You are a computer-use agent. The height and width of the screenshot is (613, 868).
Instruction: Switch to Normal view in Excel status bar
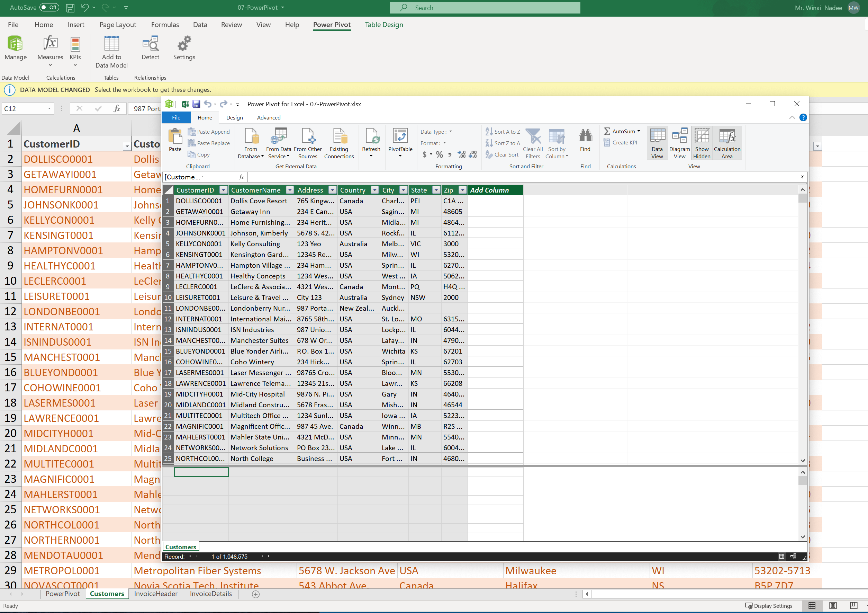click(812, 605)
